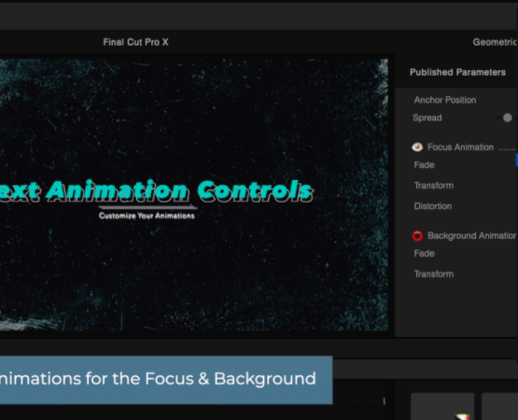Open the Final Cut Pro X tab
The image size is (518, 420).
click(x=135, y=42)
